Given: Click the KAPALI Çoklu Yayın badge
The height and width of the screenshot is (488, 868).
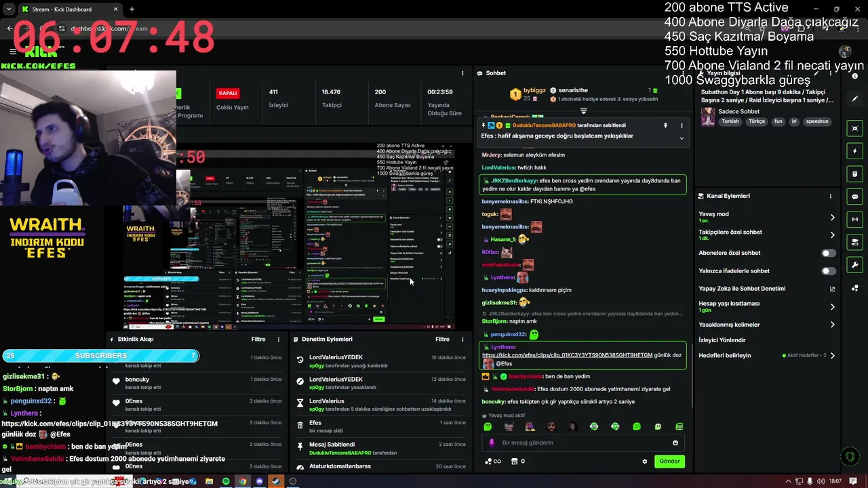Looking at the screenshot, I should 228,93.
